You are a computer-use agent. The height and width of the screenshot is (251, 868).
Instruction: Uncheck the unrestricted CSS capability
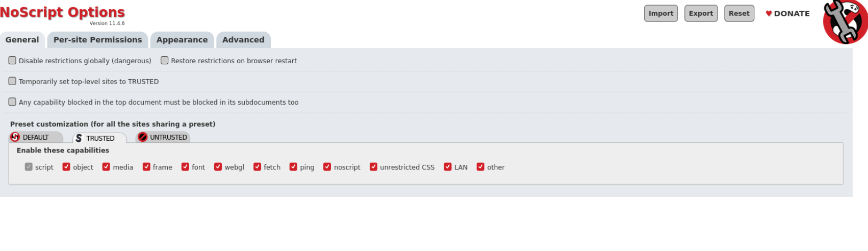373,167
